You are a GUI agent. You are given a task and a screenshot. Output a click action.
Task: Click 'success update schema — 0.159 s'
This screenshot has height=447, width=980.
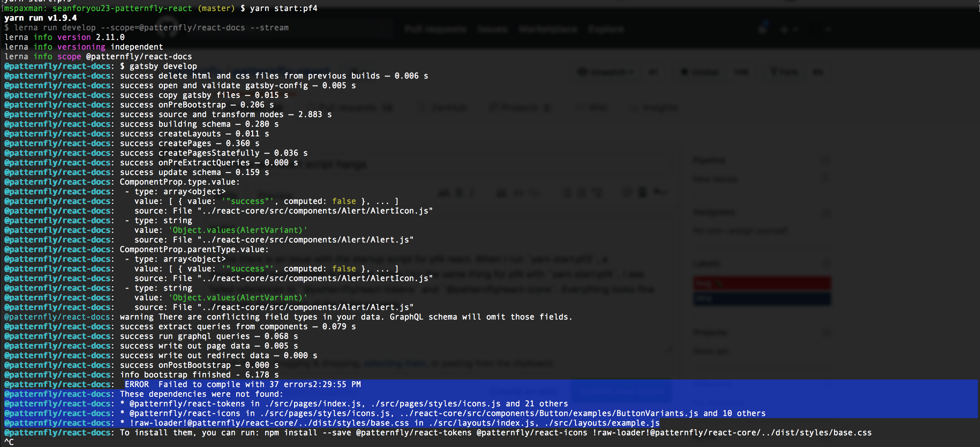point(137,172)
